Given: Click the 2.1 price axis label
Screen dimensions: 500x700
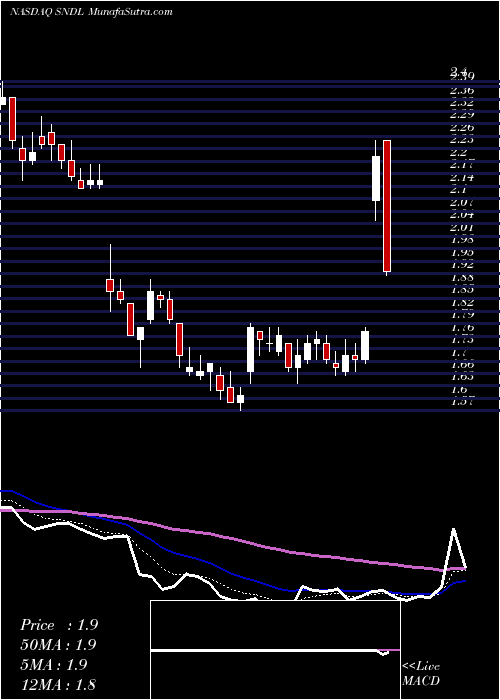Looking at the screenshot, I should [458, 190].
